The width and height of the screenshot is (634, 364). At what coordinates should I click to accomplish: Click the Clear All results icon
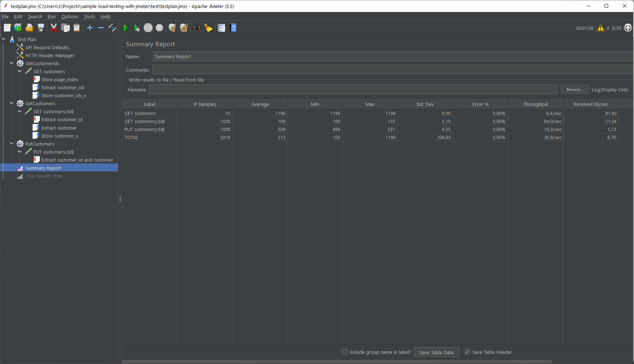[x=184, y=28]
